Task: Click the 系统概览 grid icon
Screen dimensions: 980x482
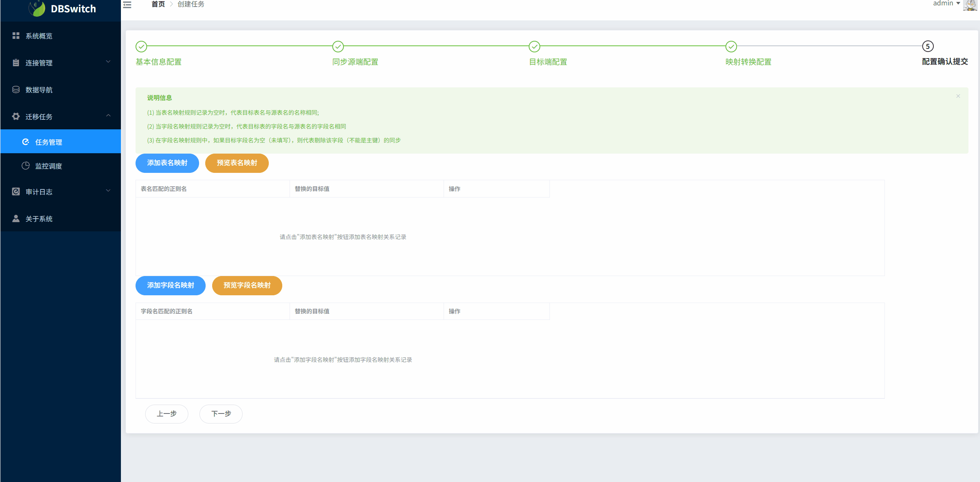Action: point(16,36)
